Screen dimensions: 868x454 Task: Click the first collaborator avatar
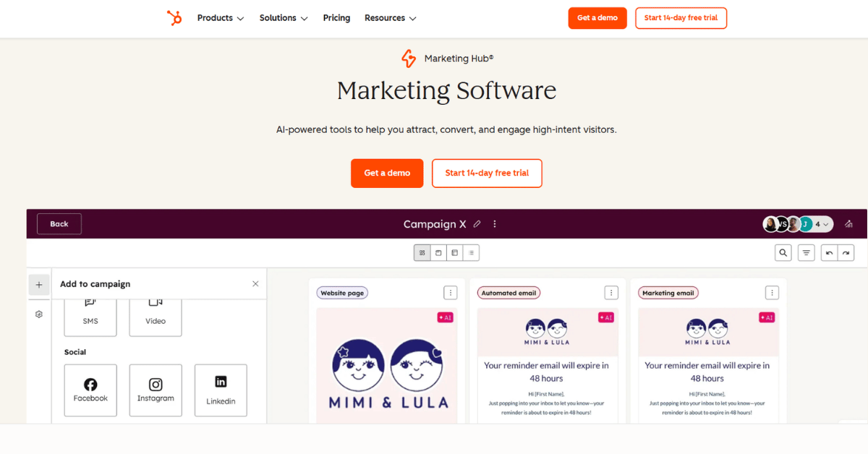(x=770, y=224)
